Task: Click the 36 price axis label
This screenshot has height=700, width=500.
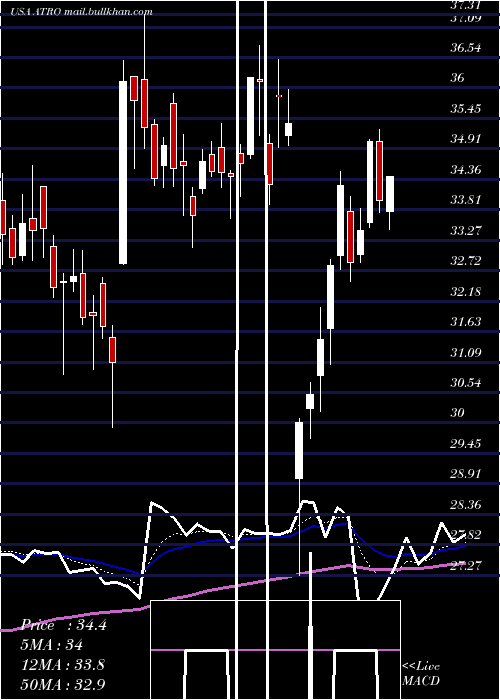Action: coord(458,78)
